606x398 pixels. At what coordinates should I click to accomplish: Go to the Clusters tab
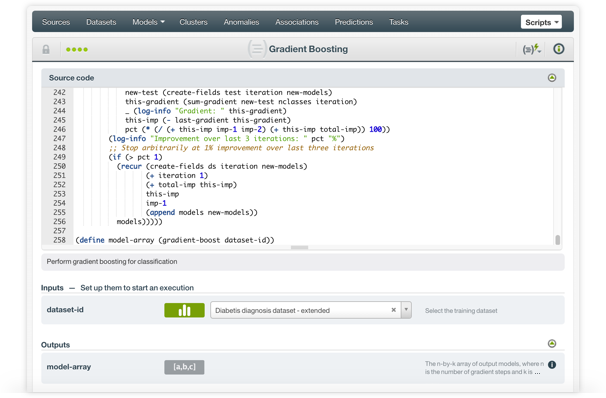[193, 22]
